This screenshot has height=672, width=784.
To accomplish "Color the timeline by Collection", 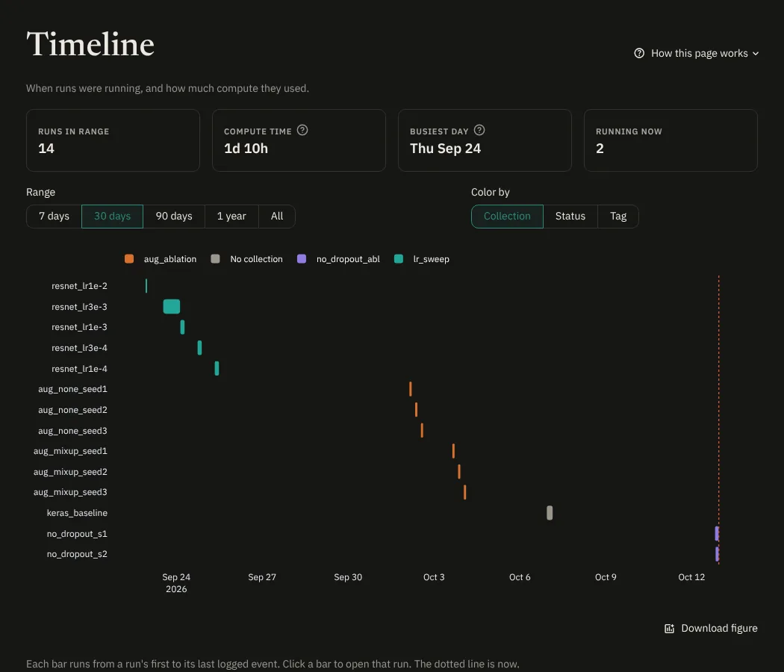I will (x=507, y=216).
